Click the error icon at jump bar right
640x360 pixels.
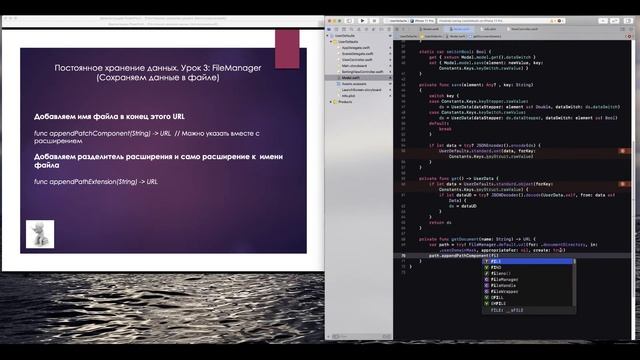pyautogui.click(x=629, y=36)
